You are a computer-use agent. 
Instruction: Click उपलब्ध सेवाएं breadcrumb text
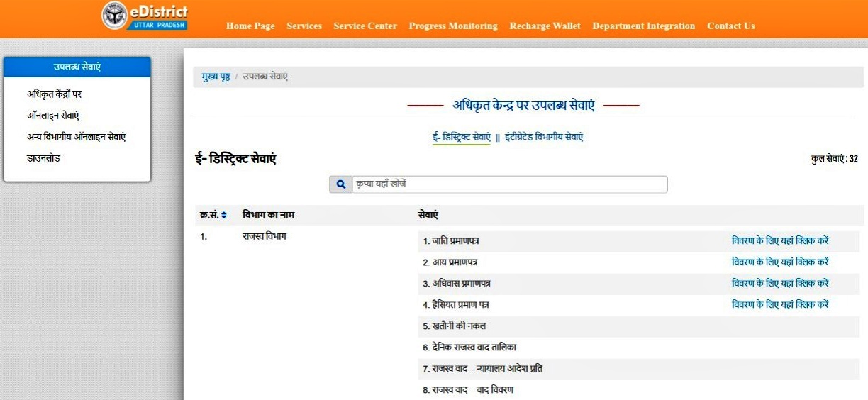(265, 77)
